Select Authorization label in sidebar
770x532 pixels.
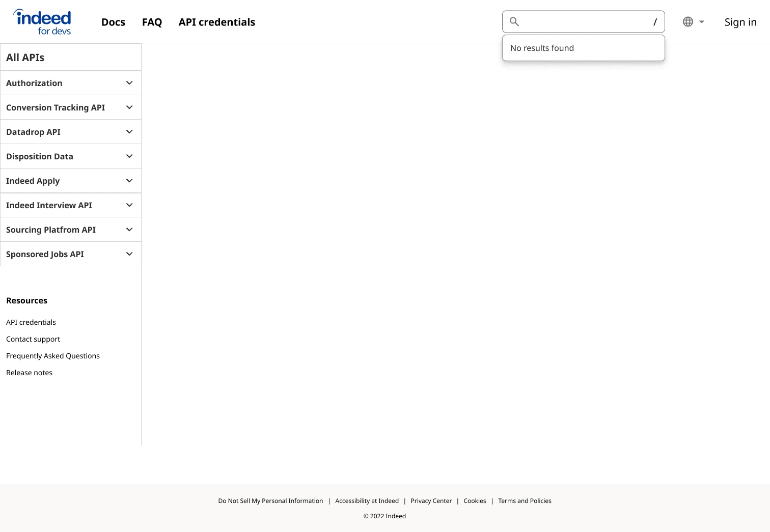(34, 83)
